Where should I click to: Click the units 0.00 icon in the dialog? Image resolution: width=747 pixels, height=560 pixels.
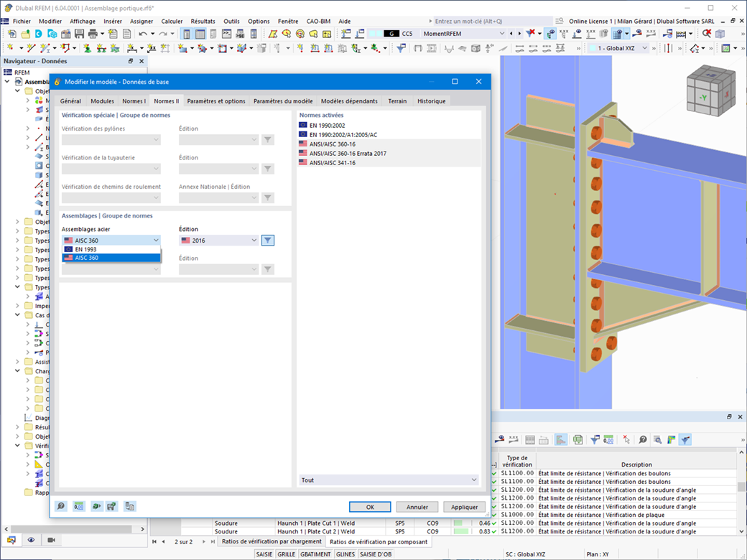click(x=78, y=506)
